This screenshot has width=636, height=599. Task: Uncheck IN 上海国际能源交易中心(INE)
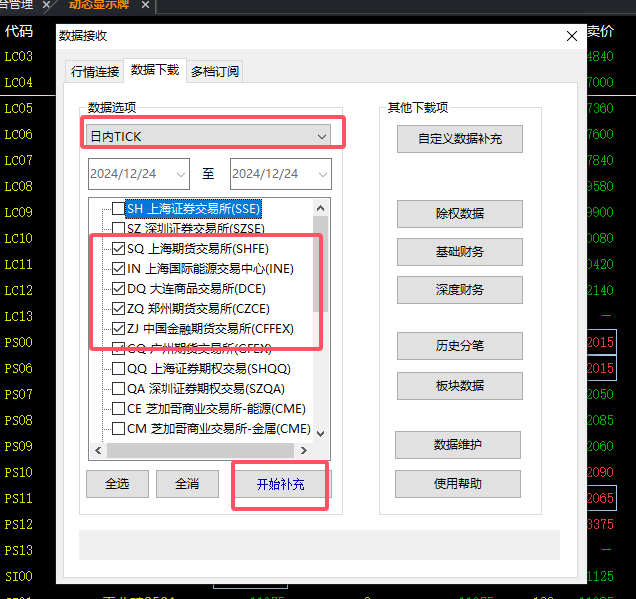tap(118, 268)
